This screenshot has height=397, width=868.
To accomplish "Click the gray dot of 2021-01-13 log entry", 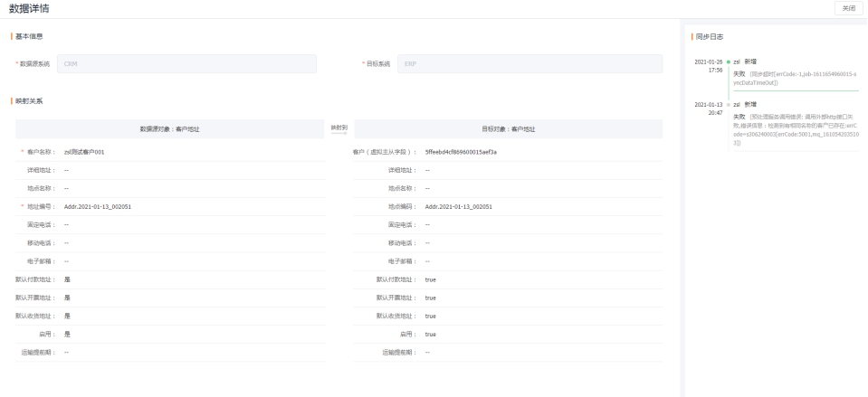I will (729, 105).
